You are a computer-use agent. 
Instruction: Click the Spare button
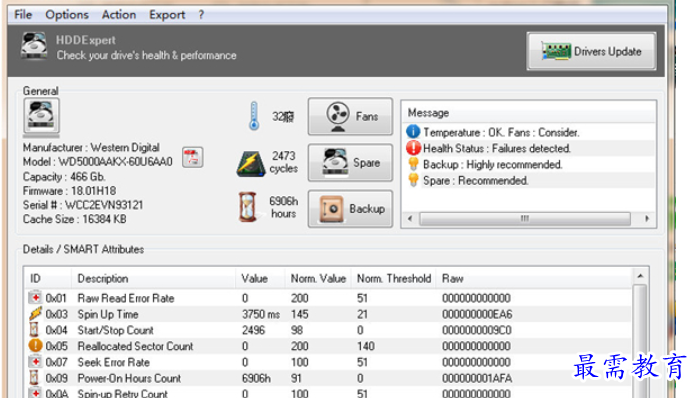click(x=350, y=163)
